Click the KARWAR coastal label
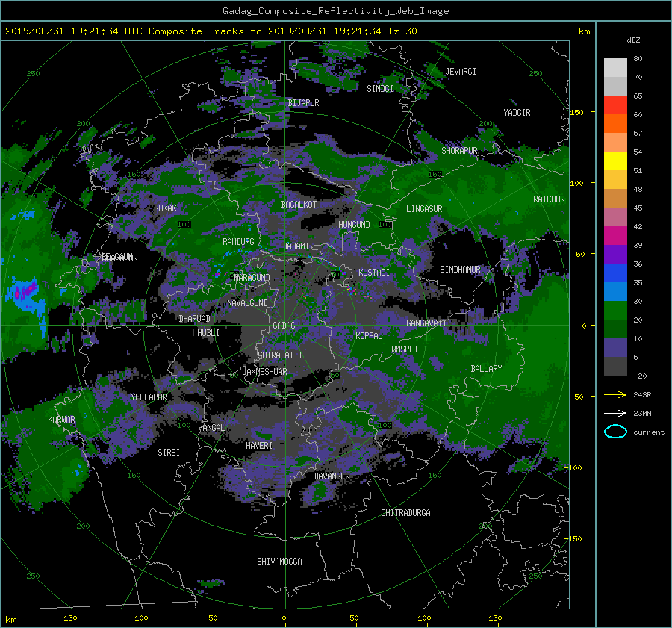The width and height of the screenshot is (672, 628). (61, 420)
